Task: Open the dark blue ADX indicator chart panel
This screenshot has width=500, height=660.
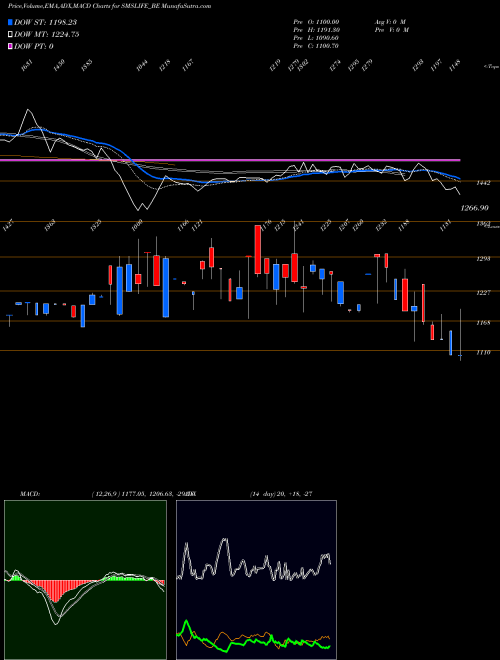Action: pyautogui.click(x=256, y=580)
